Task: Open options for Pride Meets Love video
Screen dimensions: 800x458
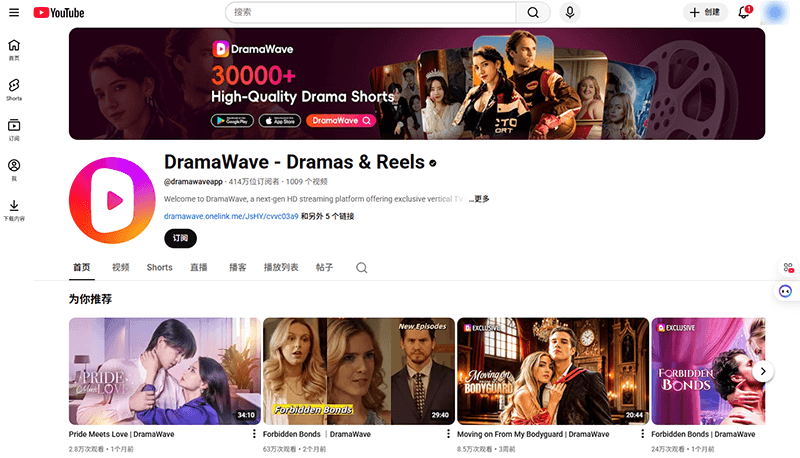Action: click(254, 434)
